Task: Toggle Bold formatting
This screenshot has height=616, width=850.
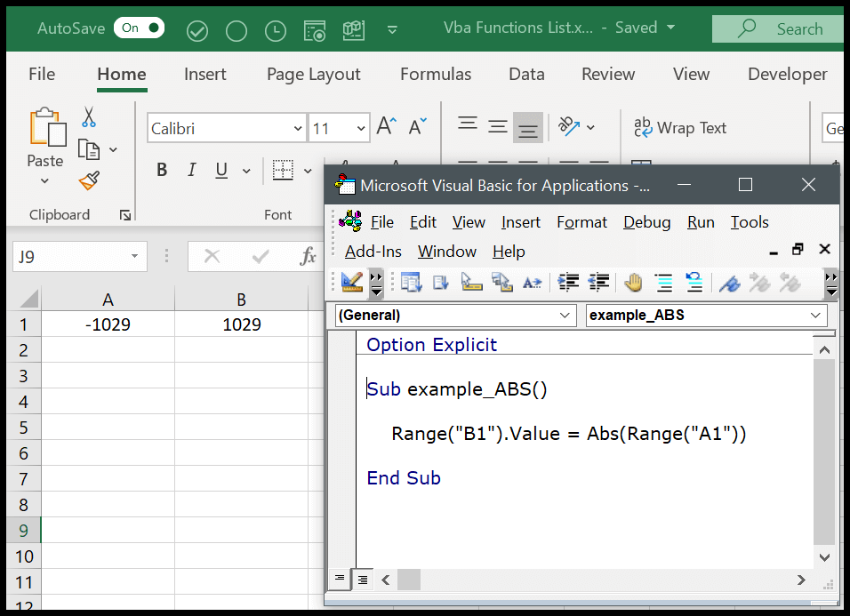Action: point(162,169)
